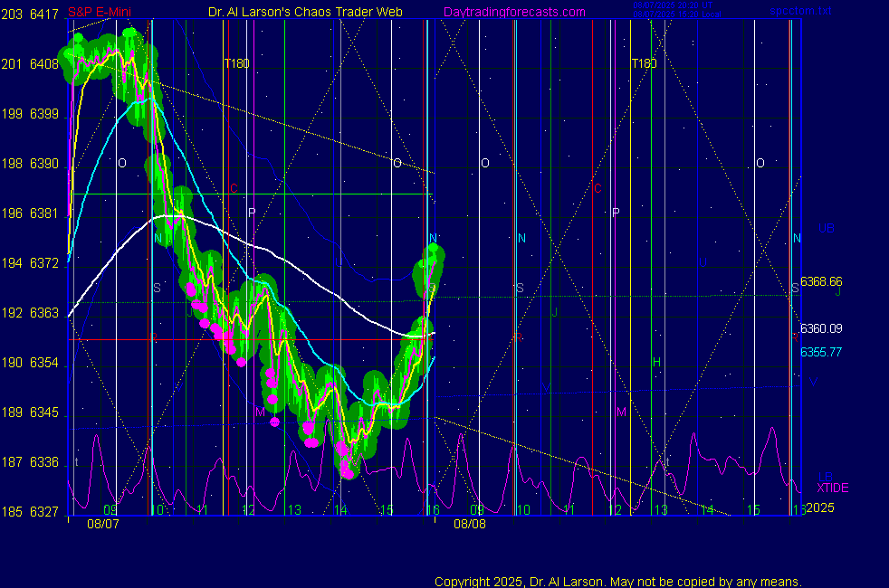This screenshot has width=889, height=588.
Task: Click the green J marker on 08/08
Action: point(554,312)
